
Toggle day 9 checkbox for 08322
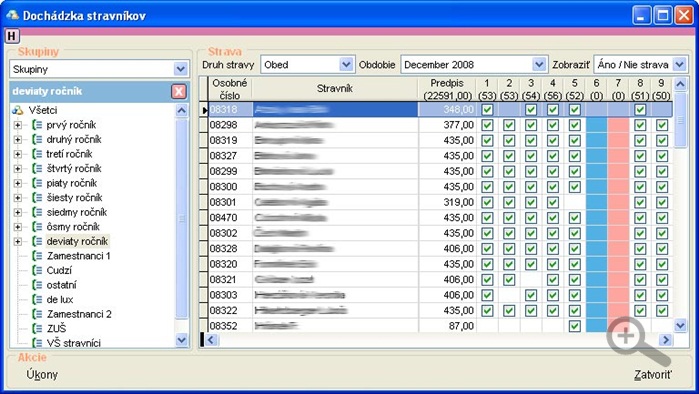[x=662, y=311]
